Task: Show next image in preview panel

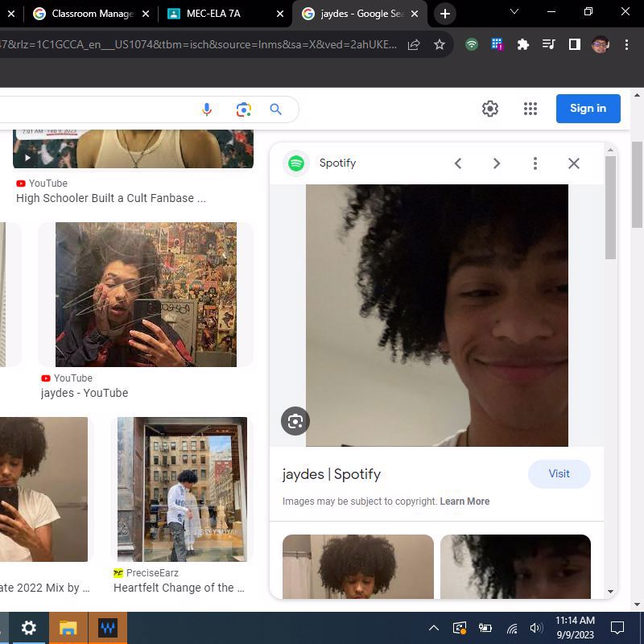Action: coord(497,163)
